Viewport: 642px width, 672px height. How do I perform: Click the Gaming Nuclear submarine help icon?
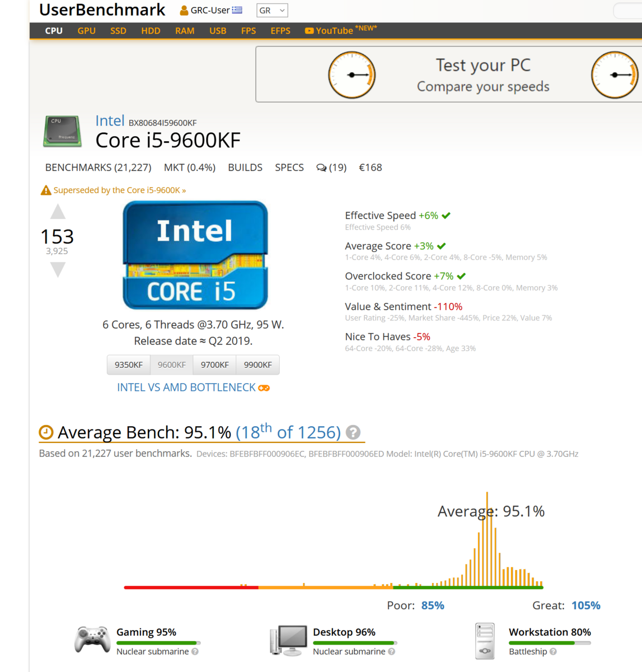tap(195, 652)
